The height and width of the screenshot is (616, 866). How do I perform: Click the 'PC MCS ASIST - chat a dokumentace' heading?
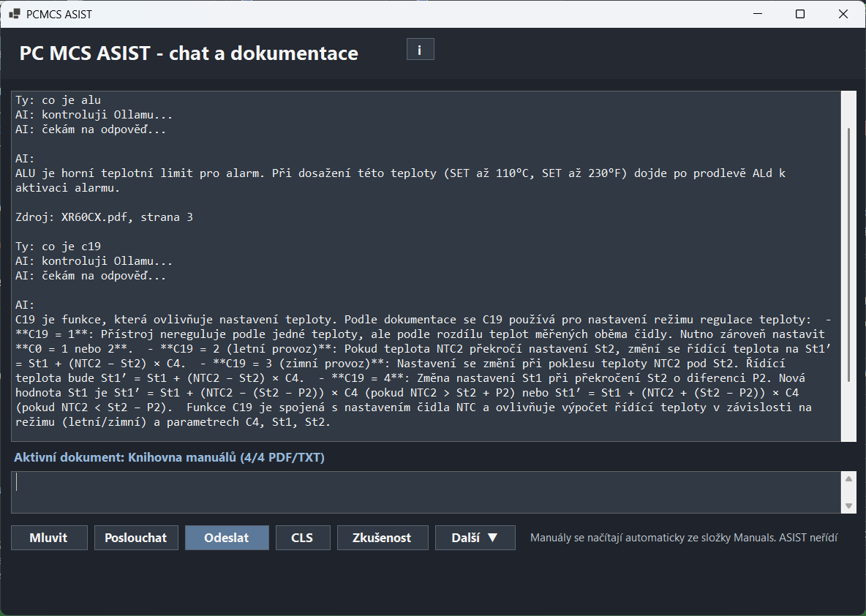pos(189,53)
